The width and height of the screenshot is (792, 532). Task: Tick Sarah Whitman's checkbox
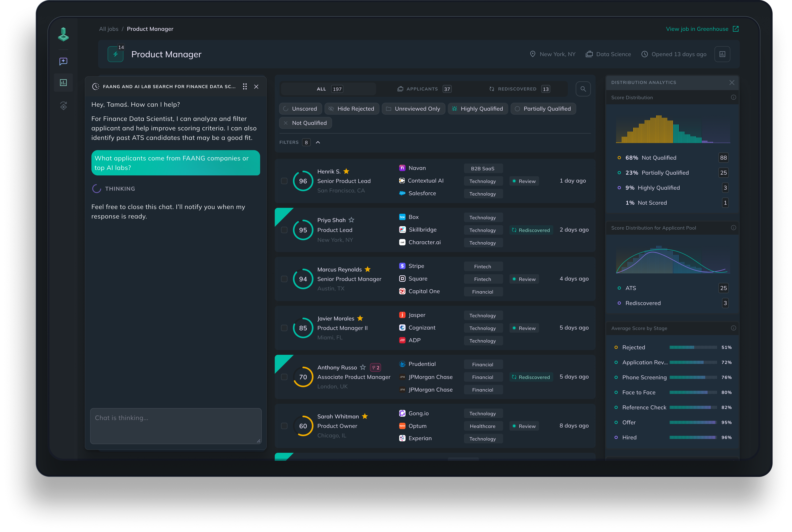[284, 426]
